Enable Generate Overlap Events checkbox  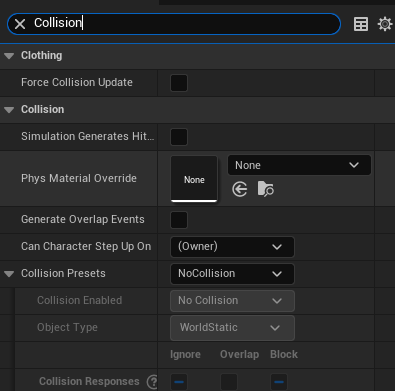pyautogui.click(x=179, y=220)
